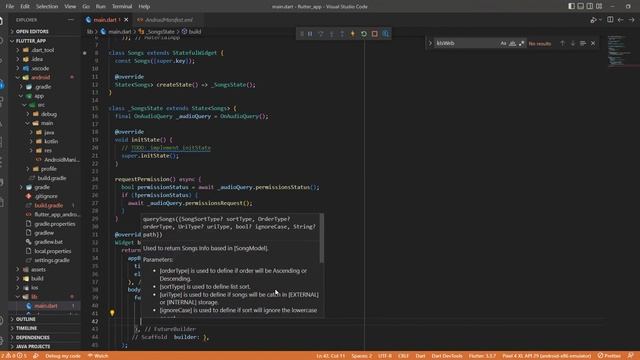The height and width of the screenshot is (360, 640).
Task: Open Explorer more actions ellipsis
Action: pos(71,20)
